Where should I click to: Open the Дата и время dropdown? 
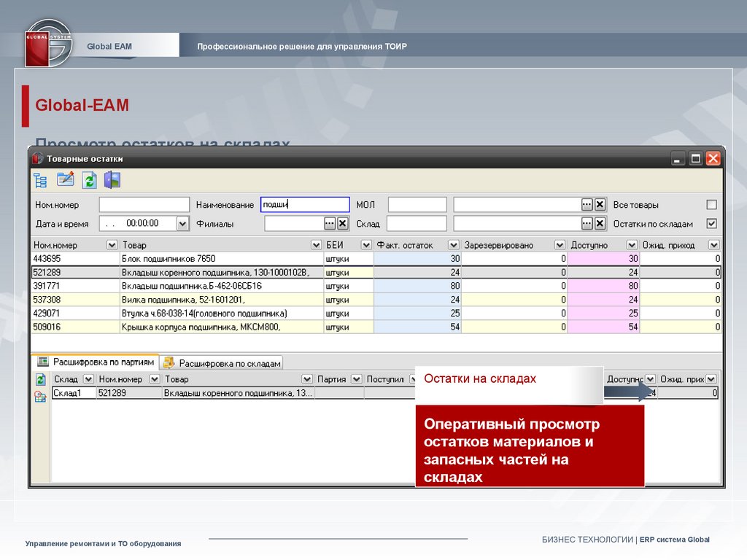tap(182, 224)
